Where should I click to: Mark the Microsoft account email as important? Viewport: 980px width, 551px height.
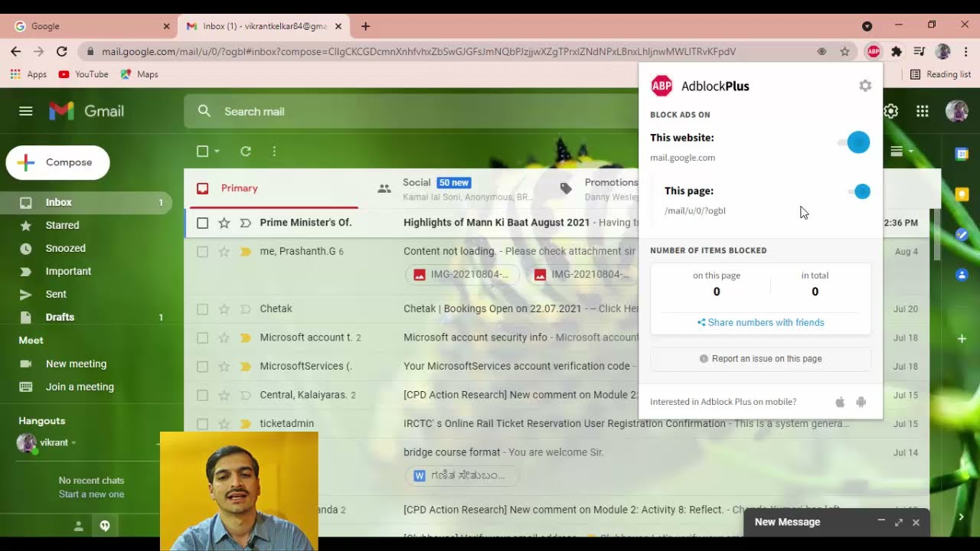click(245, 337)
